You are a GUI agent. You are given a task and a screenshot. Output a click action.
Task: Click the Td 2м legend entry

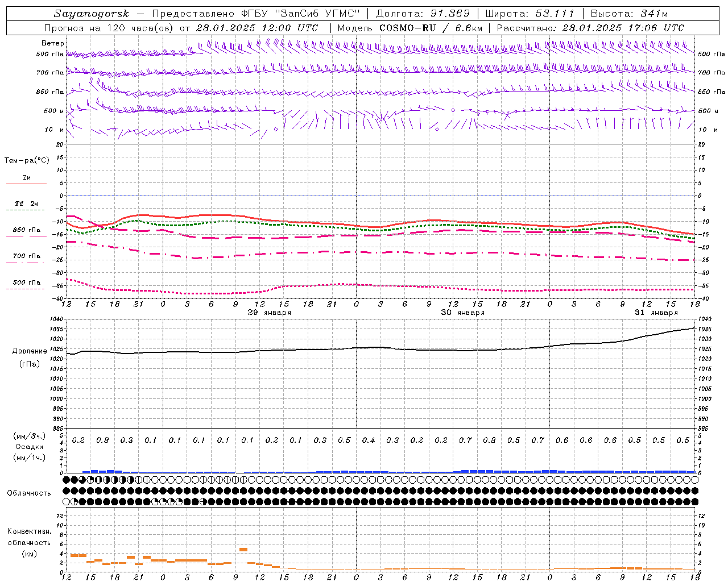pos(27,203)
